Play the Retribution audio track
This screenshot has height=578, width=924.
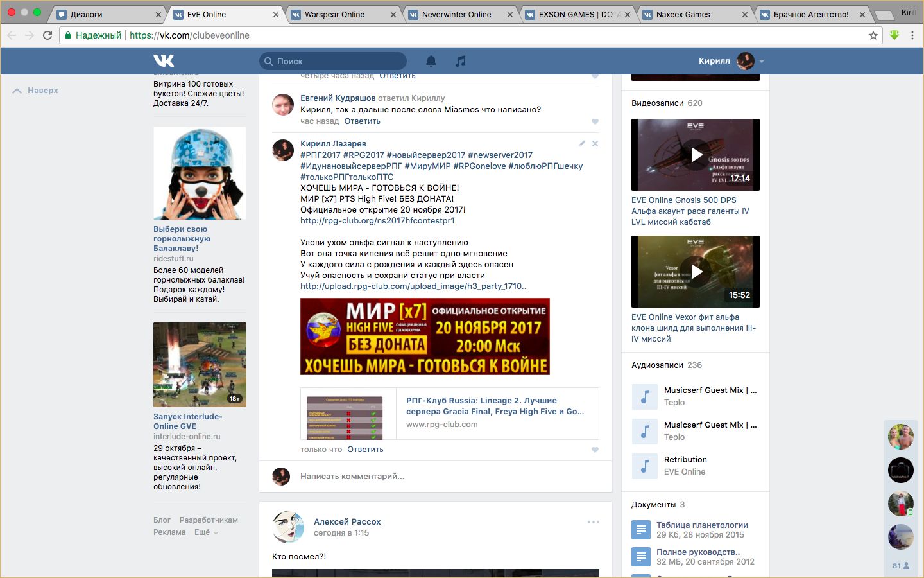click(645, 466)
